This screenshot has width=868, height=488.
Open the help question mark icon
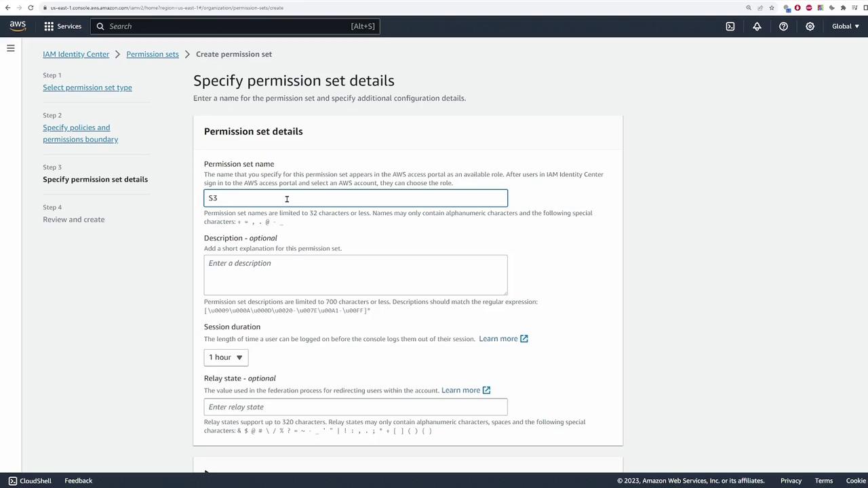783,26
